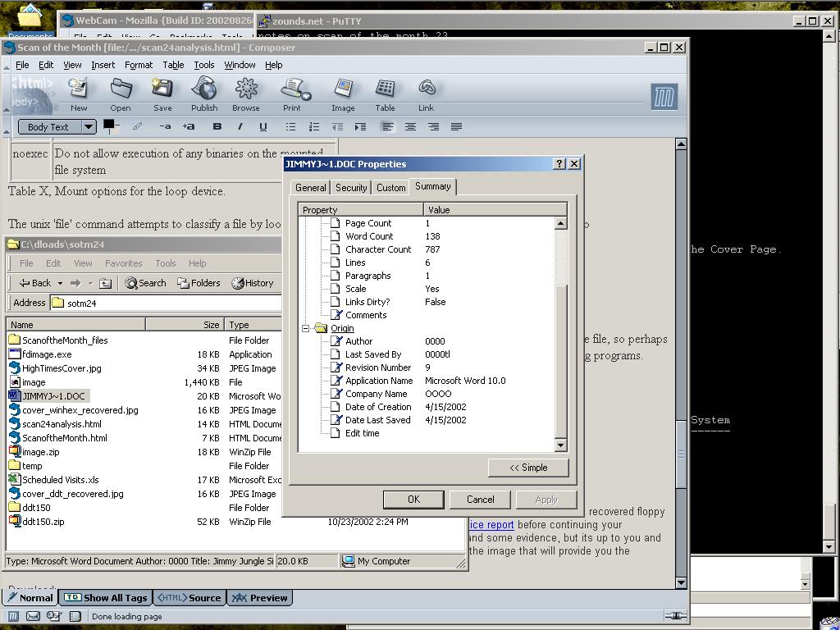
Task: Select fdimage.exe in the file list
Action: click(47, 354)
